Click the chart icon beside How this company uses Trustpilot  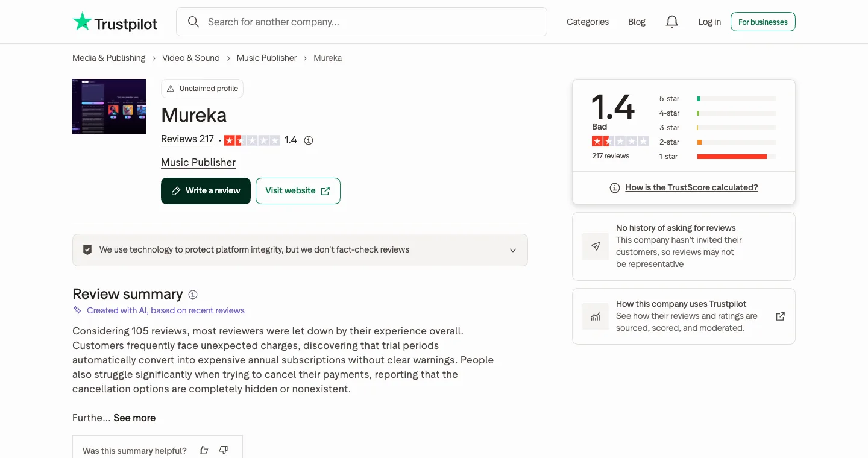point(596,316)
